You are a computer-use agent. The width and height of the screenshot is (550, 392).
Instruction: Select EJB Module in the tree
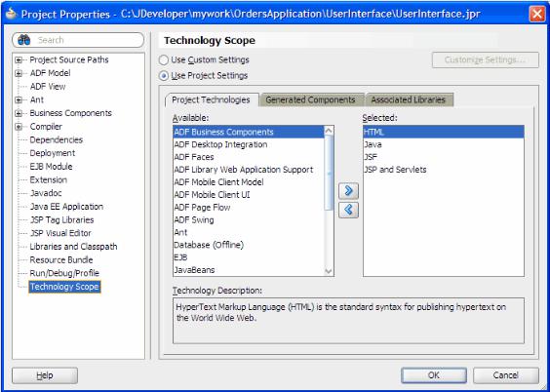(52, 167)
